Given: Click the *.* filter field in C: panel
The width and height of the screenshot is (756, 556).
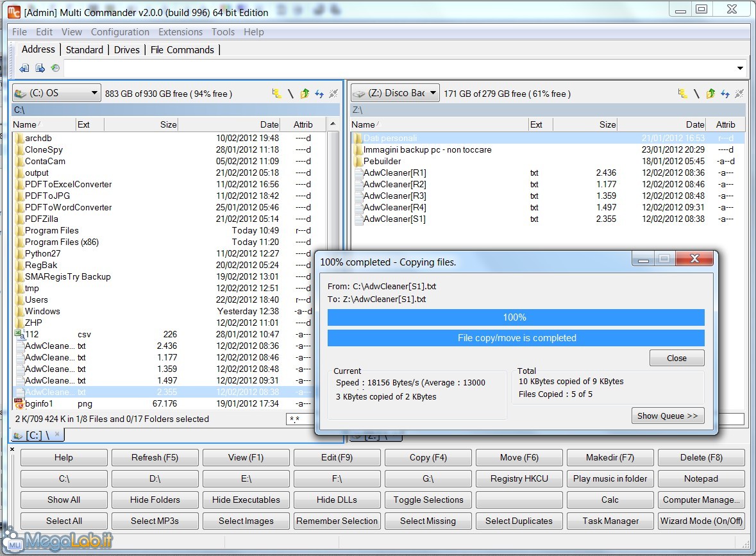Looking at the screenshot, I should point(299,419).
